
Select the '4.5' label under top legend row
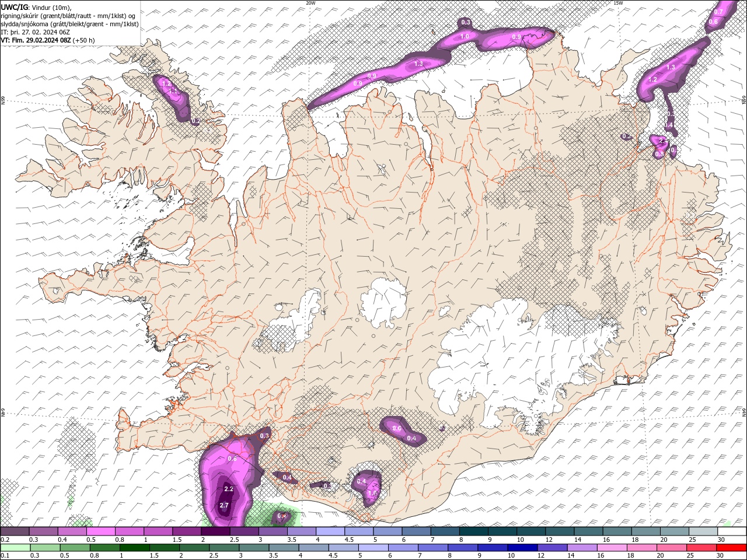coord(349,540)
